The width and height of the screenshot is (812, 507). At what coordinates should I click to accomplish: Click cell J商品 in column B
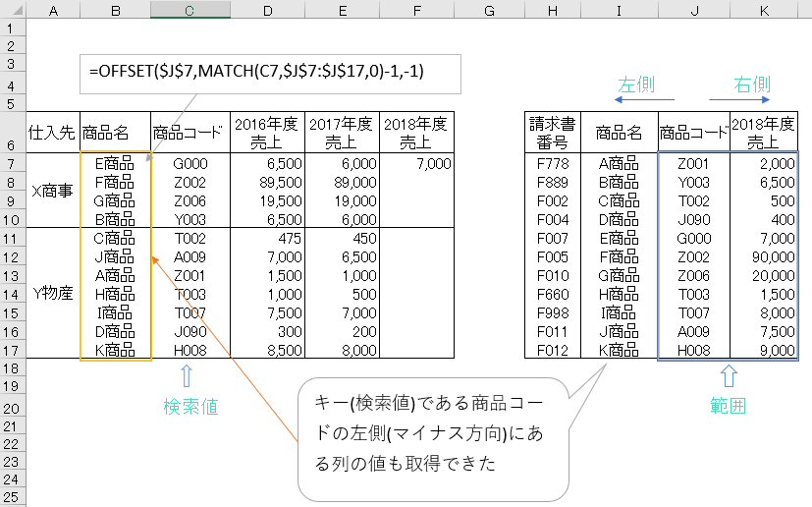[115, 257]
